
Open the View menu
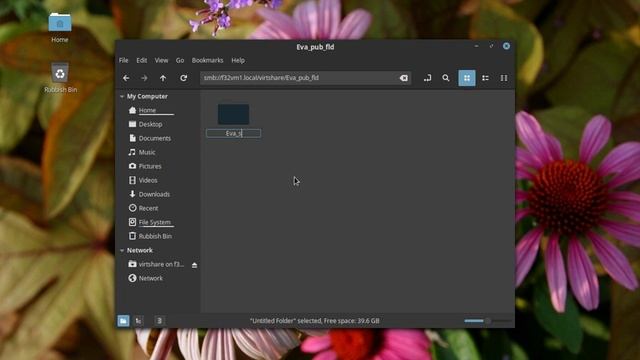tap(161, 60)
